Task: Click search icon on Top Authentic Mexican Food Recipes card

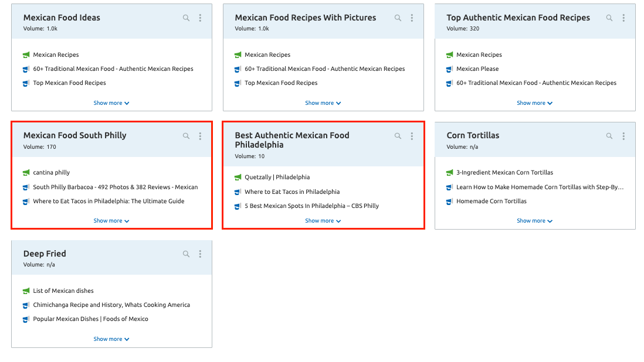Action: (609, 18)
